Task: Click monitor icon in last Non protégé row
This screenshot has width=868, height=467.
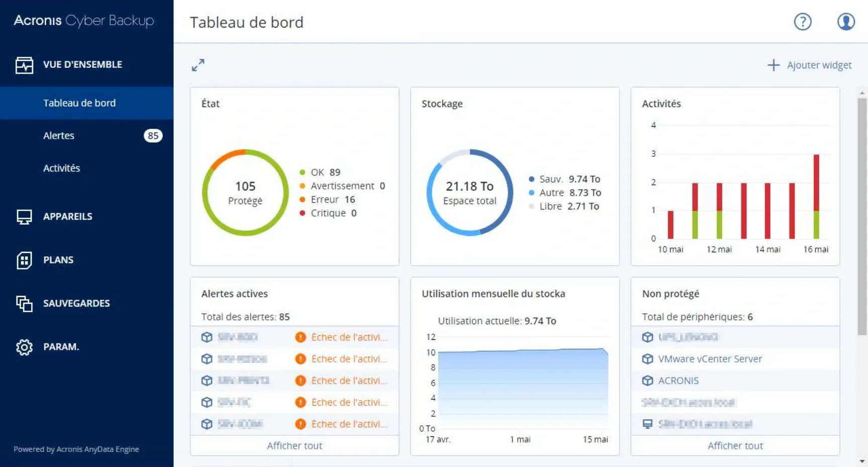Action: click(x=647, y=424)
